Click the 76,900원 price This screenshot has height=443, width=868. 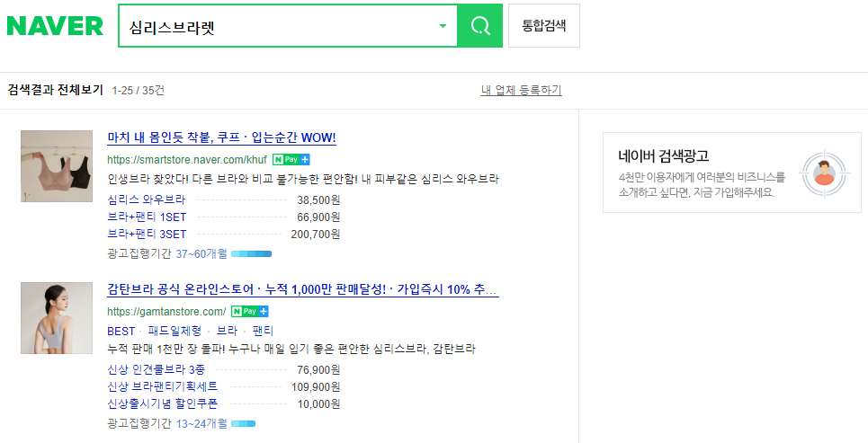pos(318,369)
